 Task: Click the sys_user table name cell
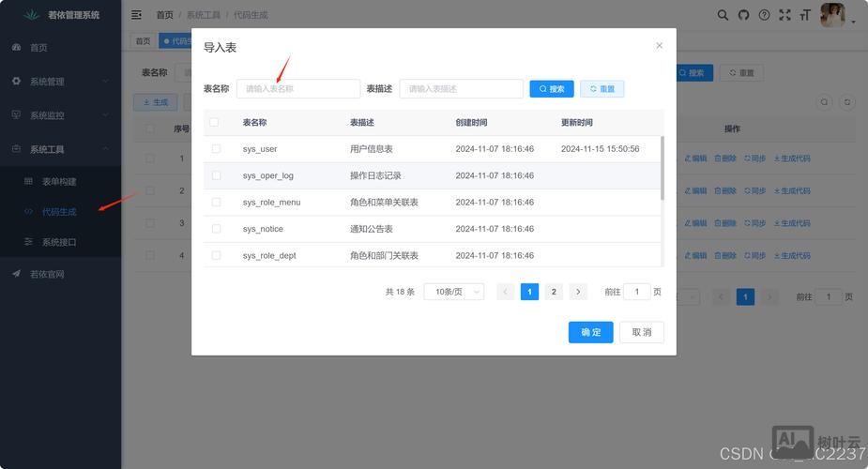pos(260,149)
